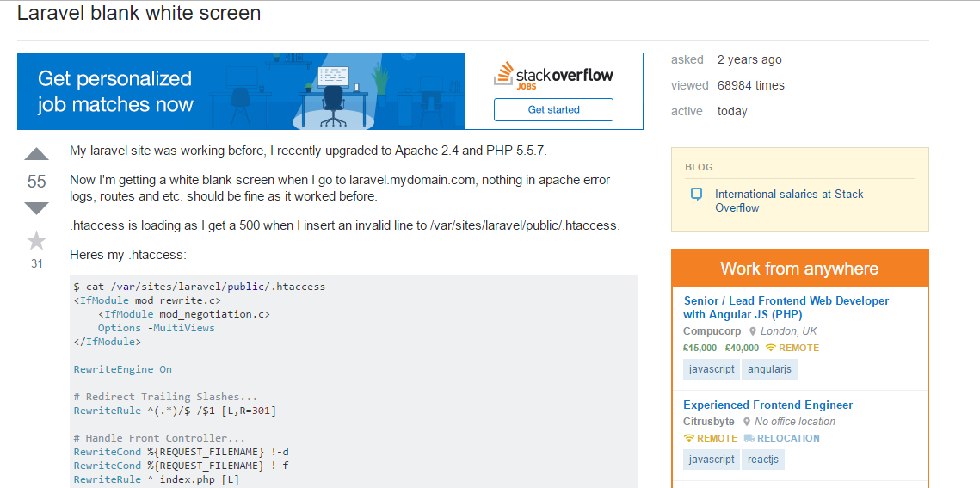
Task: Click the BLOG heading in sidebar
Action: (699, 168)
